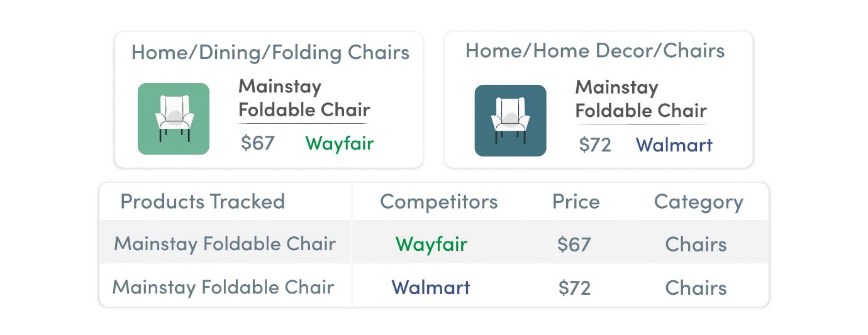This screenshot has width=868, height=335.
Task: Sort by Products Tracked column header
Action: pyautogui.click(x=203, y=202)
